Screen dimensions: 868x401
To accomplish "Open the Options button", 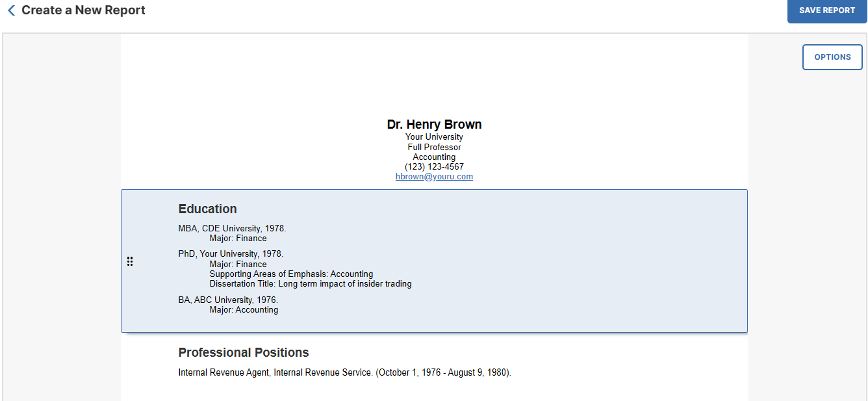I will click(832, 57).
